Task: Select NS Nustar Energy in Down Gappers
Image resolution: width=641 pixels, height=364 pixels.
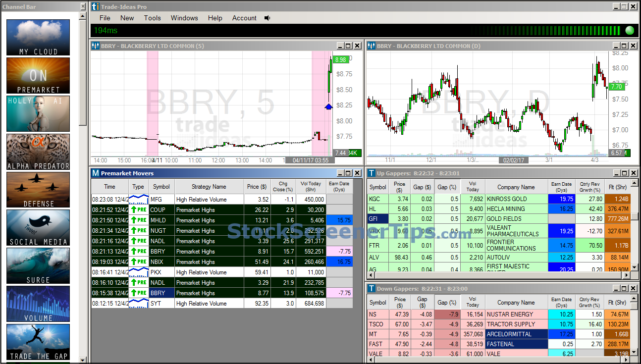Action: [499, 314]
